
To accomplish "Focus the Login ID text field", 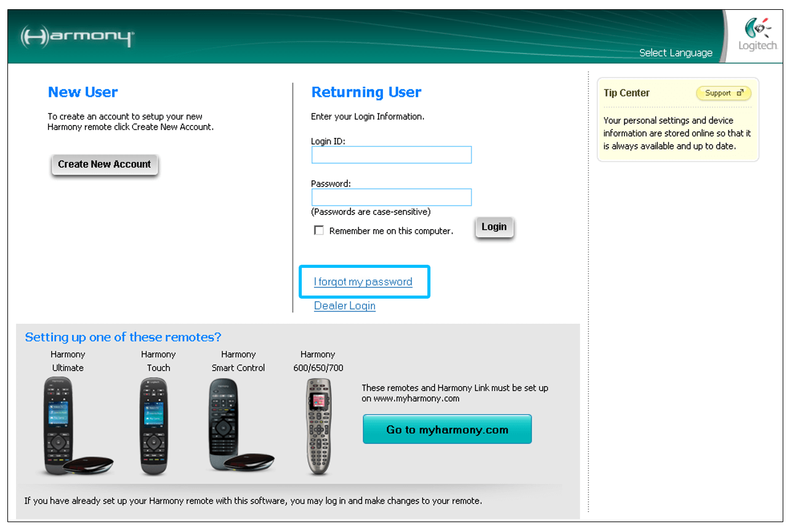I will coord(391,155).
